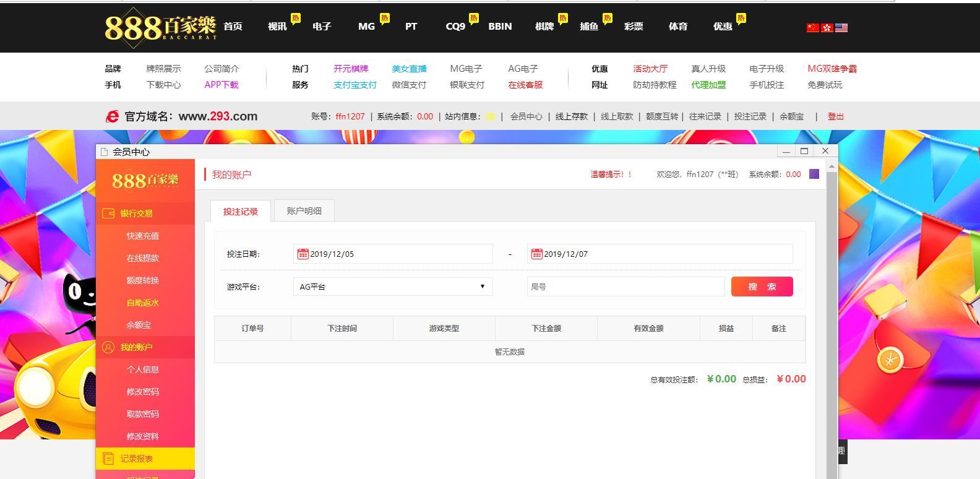Select 快速充值 in the sidebar
The height and width of the screenshot is (479, 980).
(143, 236)
